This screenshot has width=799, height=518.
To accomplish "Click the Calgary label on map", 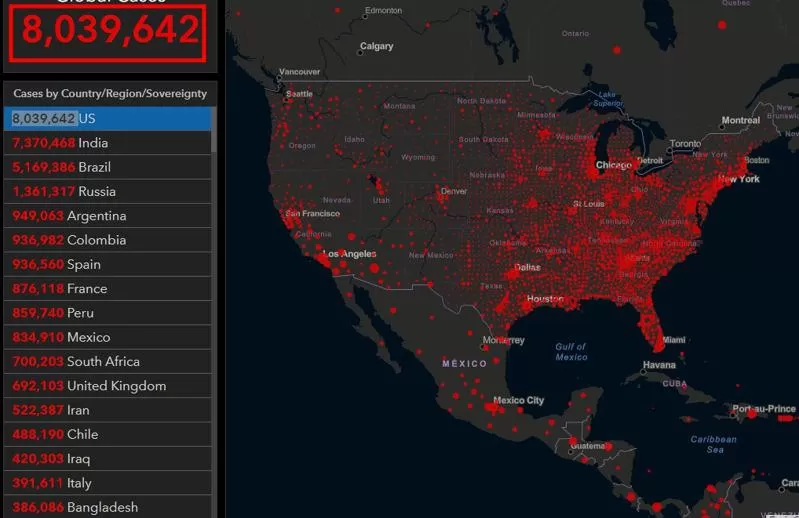I will (377, 46).
